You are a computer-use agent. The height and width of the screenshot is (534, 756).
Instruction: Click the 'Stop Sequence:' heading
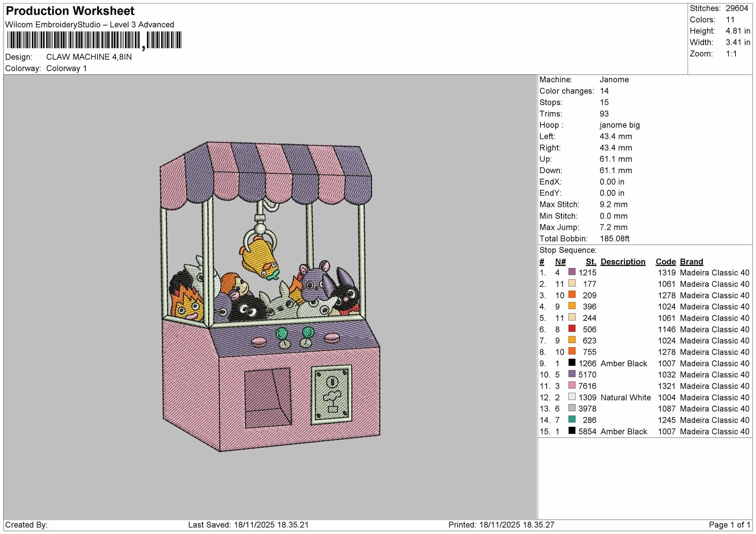(568, 250)
